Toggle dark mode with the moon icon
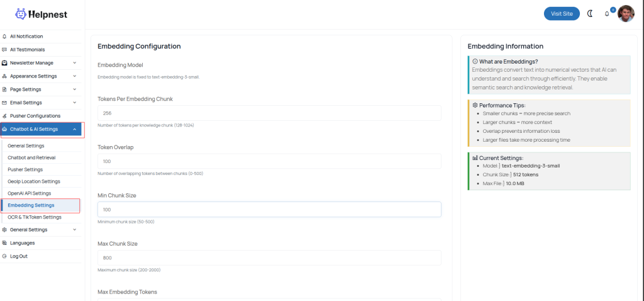 (x=590, y=13)
